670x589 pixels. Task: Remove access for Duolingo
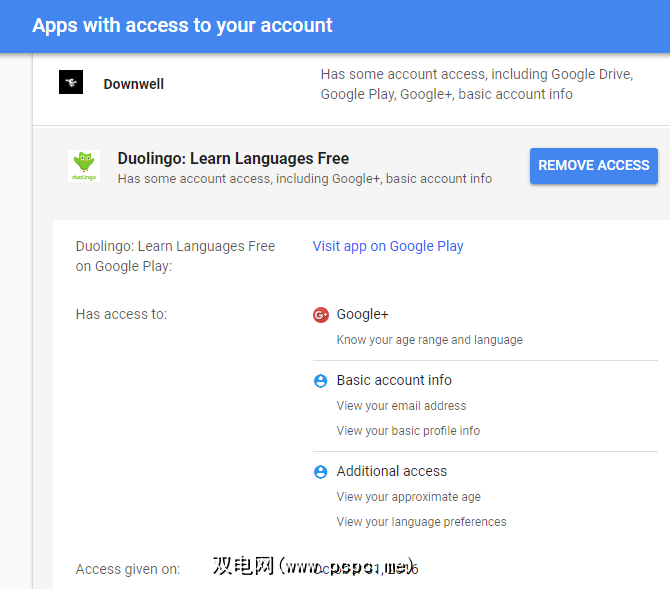coord(594,166)
